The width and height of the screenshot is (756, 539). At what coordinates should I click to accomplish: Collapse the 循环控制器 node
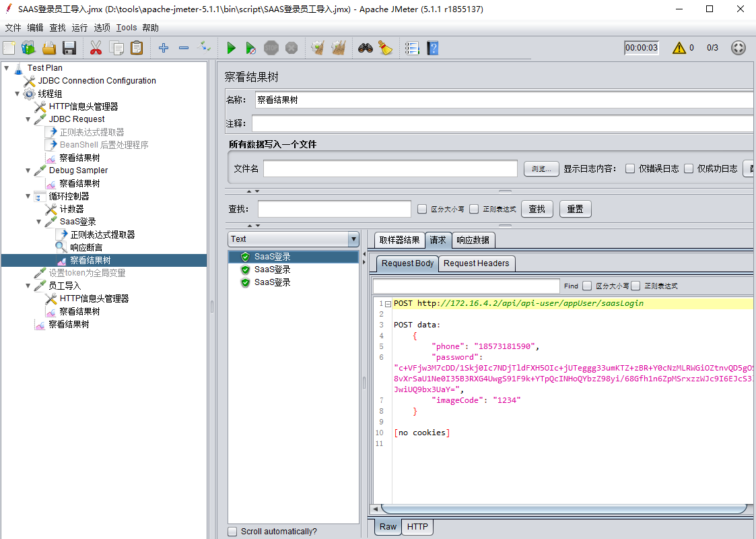(x=28, y=196)
